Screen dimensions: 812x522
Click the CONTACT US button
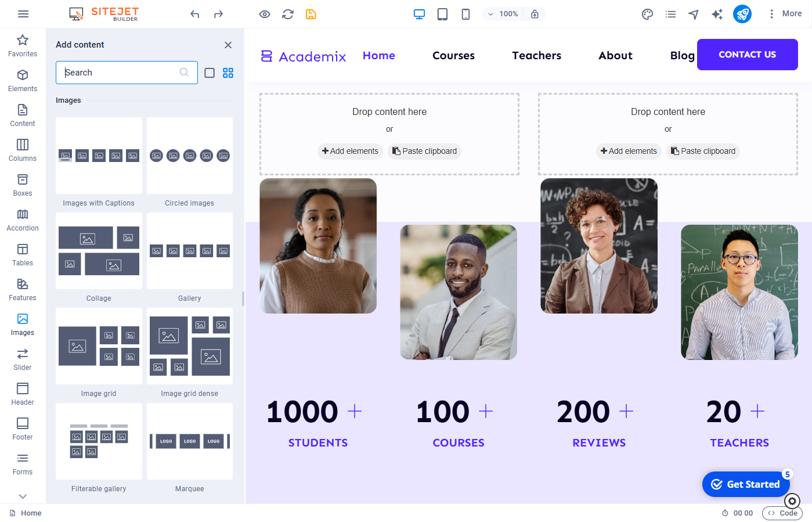(747, 55)
